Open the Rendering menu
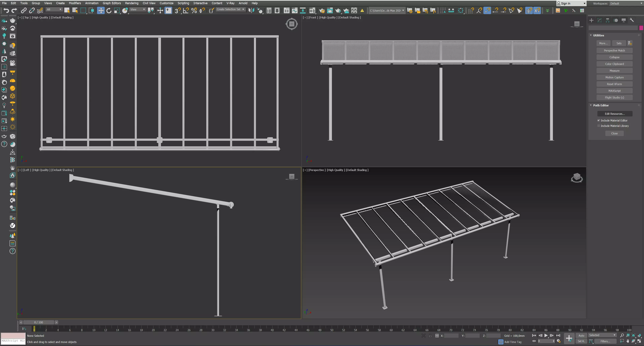Screen dimensions: 644x346 [131, 3]
